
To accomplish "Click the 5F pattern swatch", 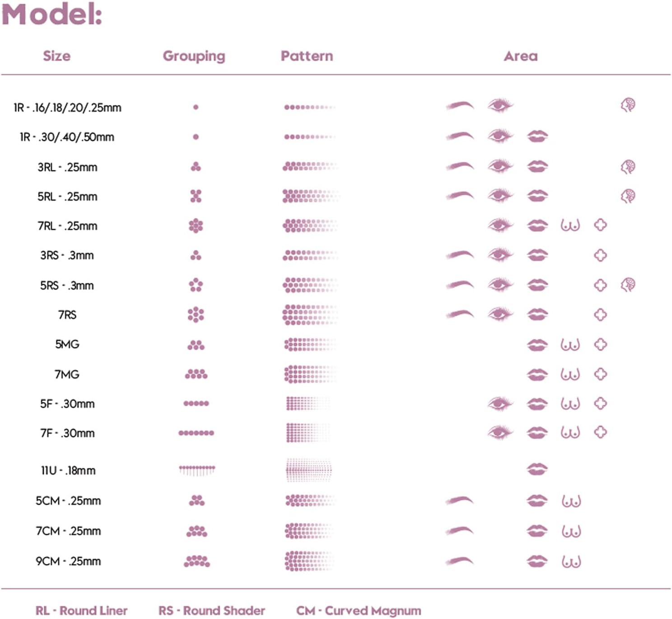I will coord(308,403).
